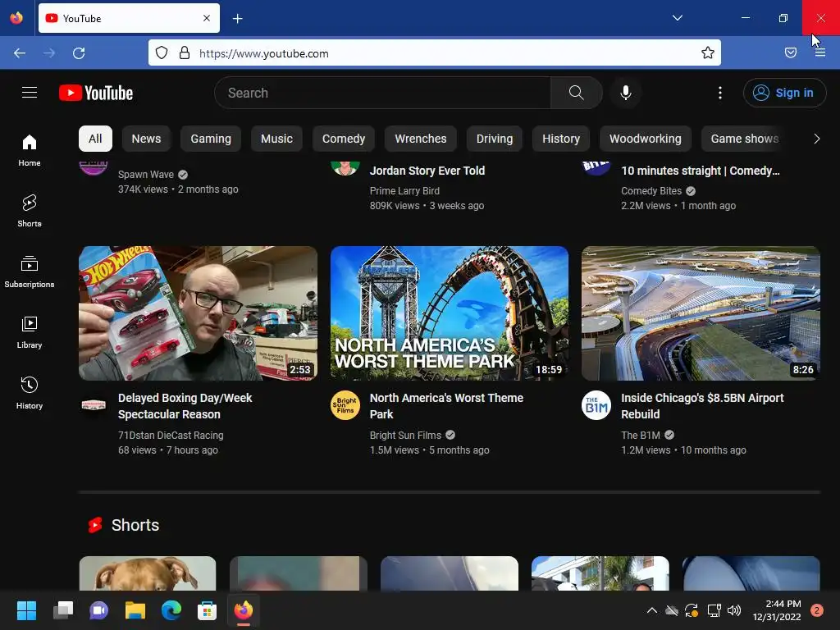Go to Home in the sidebar
This screenshot has width=840, height=630.
tap(30, 151)
